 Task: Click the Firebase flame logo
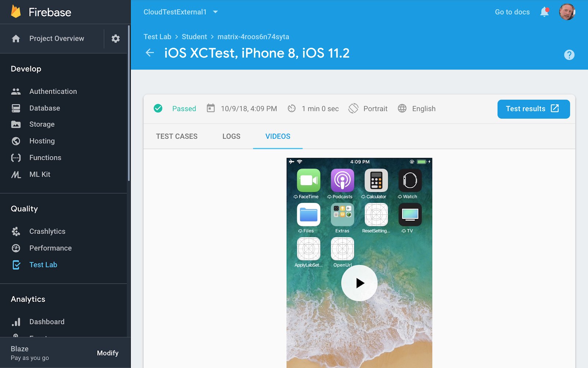click(x=16, y=12)
